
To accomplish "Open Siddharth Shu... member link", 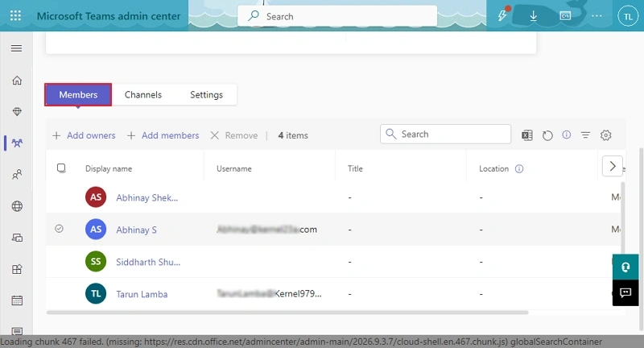I will (148, 262).
